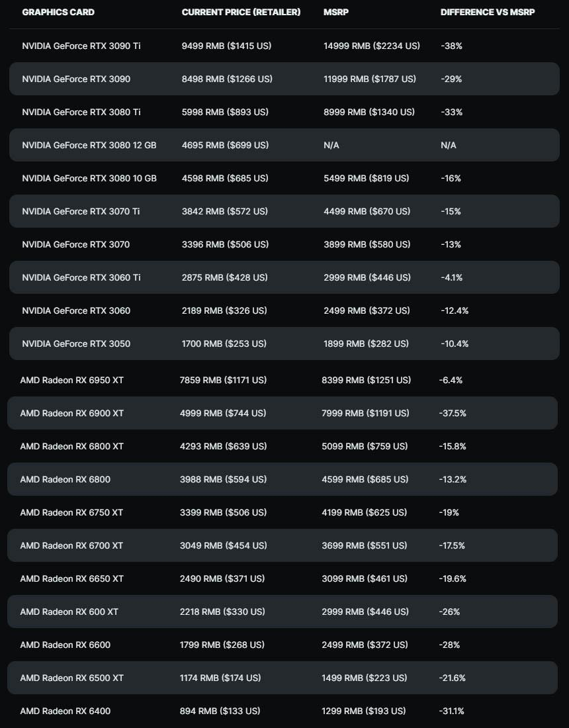Click N/A in the RTX 3080 12 GB MSRP cell
The image size is (569, 728).
click(x=331, y=145)
